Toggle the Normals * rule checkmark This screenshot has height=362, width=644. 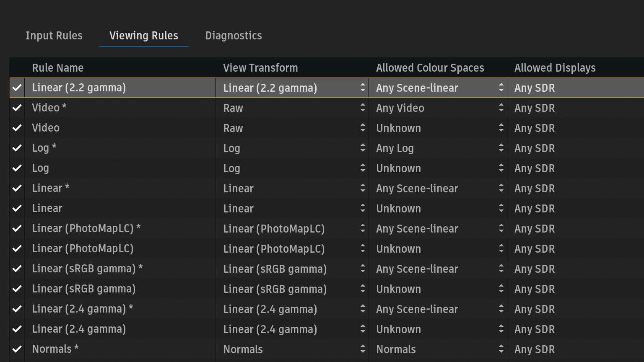17,349
